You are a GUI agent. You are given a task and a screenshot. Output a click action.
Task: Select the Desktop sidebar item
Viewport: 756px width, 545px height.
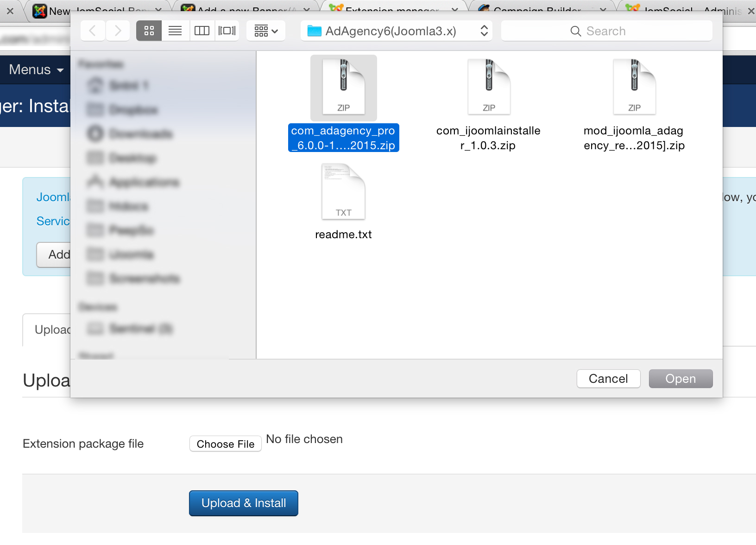coord(122,158)
